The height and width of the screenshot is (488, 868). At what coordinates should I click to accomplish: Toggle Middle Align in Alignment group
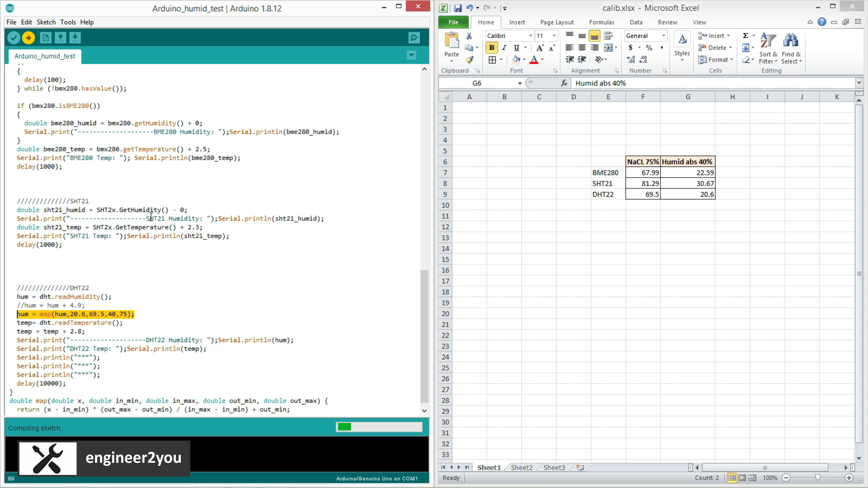[x=582, y=36]
